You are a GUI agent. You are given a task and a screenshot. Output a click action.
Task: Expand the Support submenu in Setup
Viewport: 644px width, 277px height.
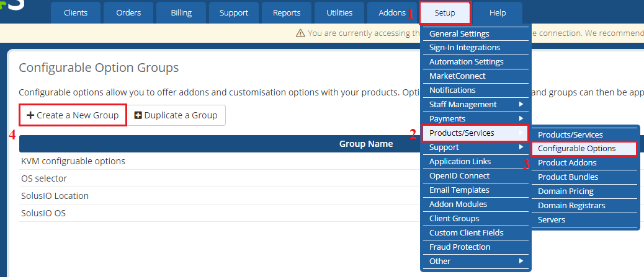tap(521, 147)
